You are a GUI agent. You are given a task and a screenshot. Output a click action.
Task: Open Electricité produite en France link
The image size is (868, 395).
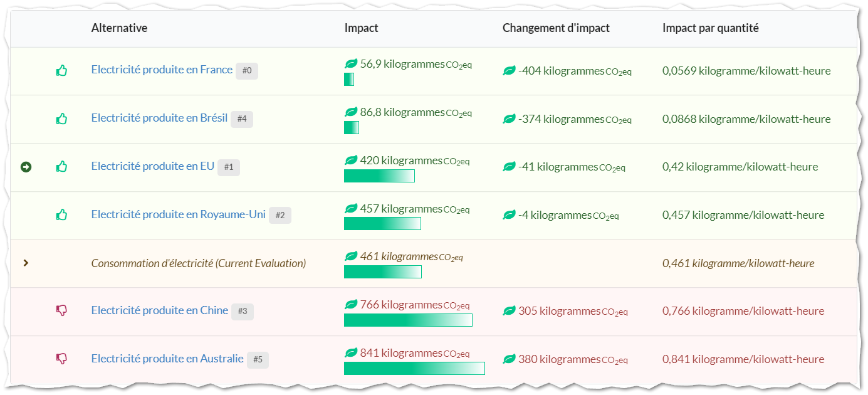pyautogui.click(x=162, y=70)
